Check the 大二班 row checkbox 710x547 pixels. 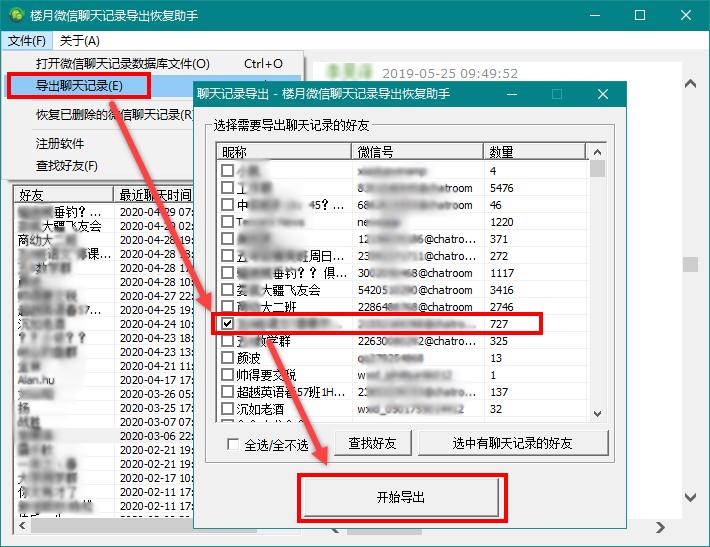pyautogui.click(x=227, y=307)
